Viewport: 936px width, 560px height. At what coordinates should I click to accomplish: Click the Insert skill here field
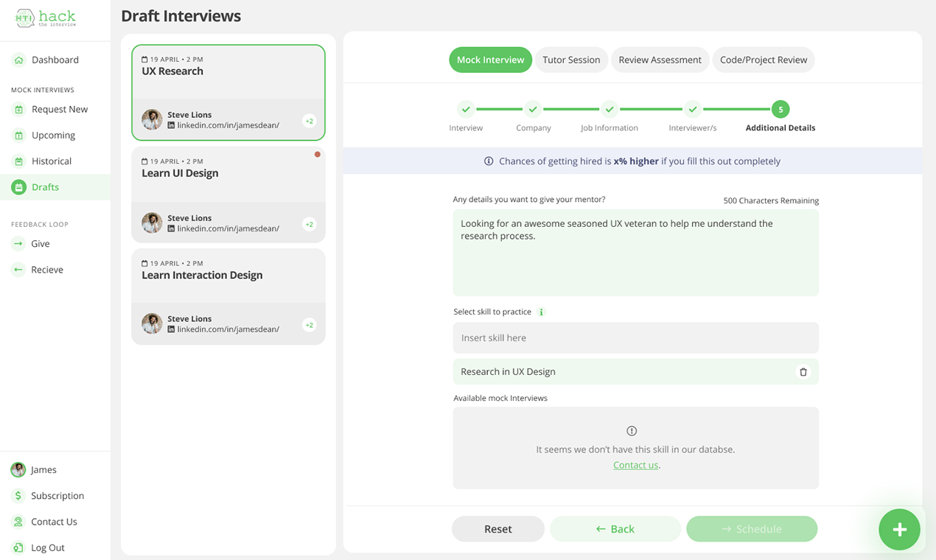(635, 337)
